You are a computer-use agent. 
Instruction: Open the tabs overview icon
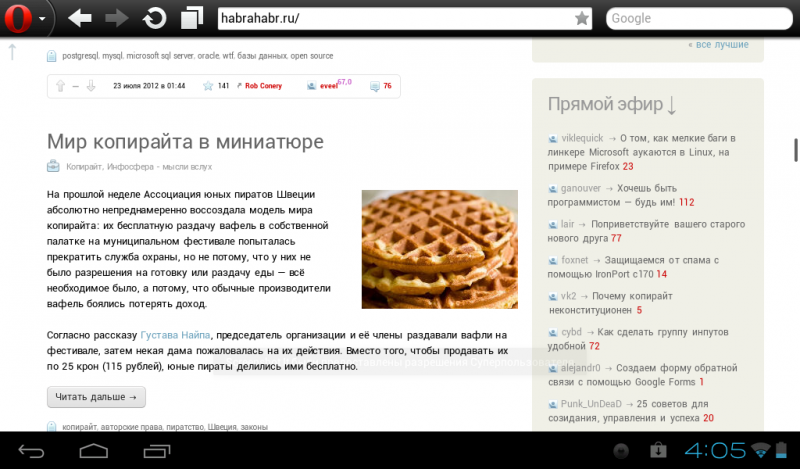point(192,18)
